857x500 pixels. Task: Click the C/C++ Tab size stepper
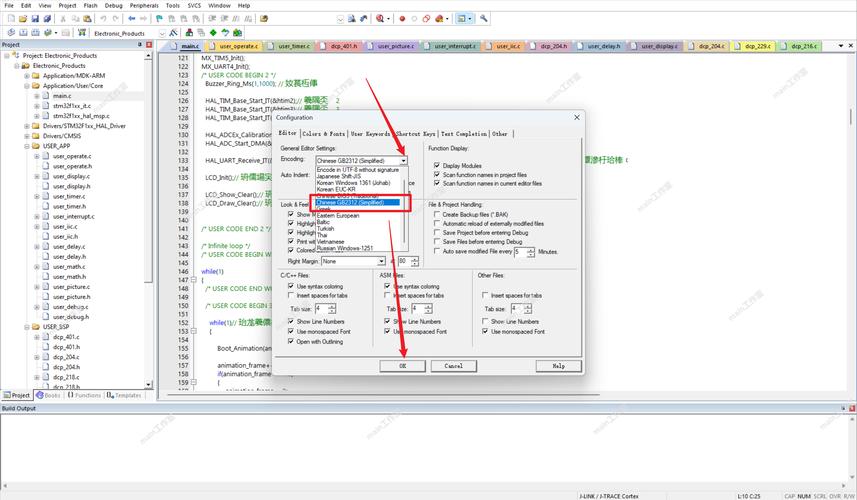click(332, 309)
